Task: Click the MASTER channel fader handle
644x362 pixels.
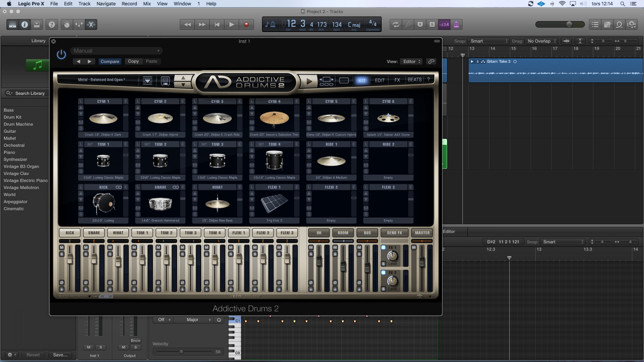Action: (x=422, y=263)
